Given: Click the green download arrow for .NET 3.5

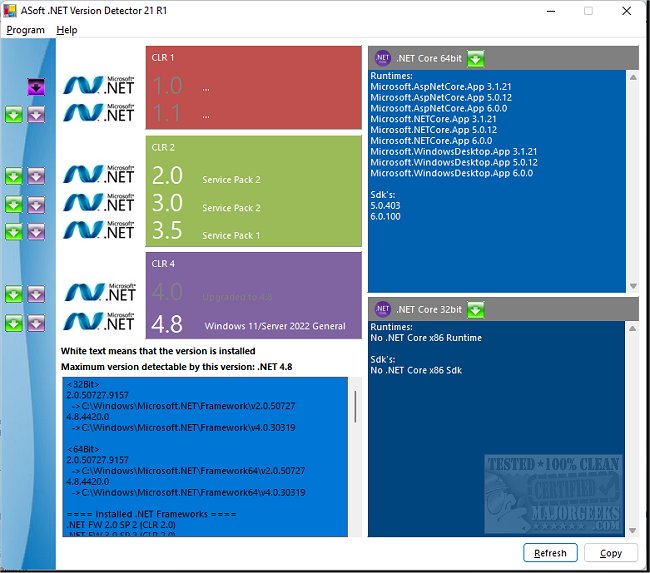Looking at the screenshot, I should click(14, 232).
